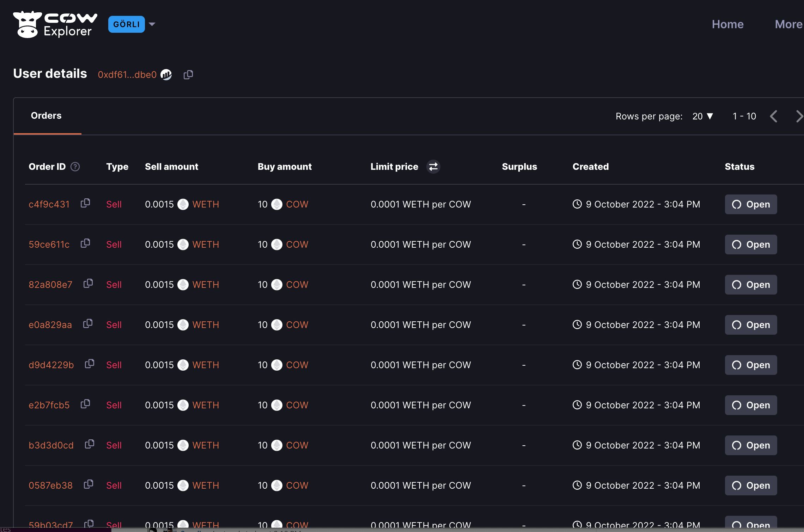Click WETH token in b3d3d0cd row

coord(206,445)
